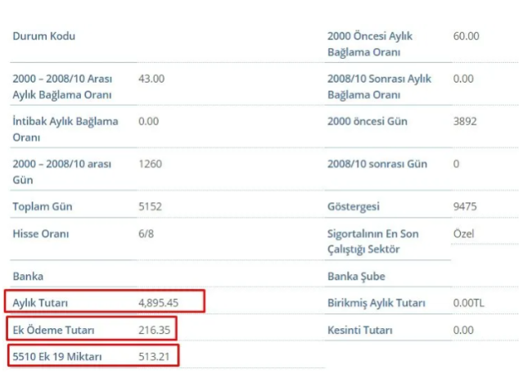Select the Toplam Gün value 5152
Viewport: 532px width, 392px height.
151,206
